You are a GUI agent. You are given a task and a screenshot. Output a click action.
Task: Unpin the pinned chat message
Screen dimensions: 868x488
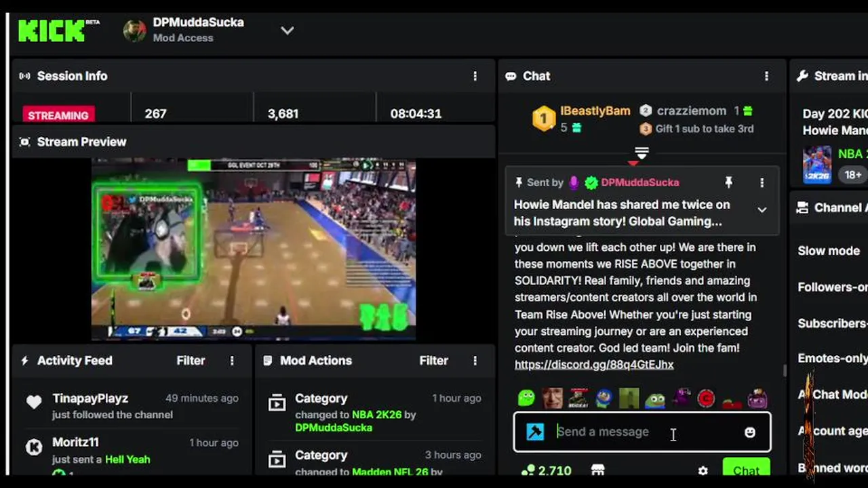(729, 182)
